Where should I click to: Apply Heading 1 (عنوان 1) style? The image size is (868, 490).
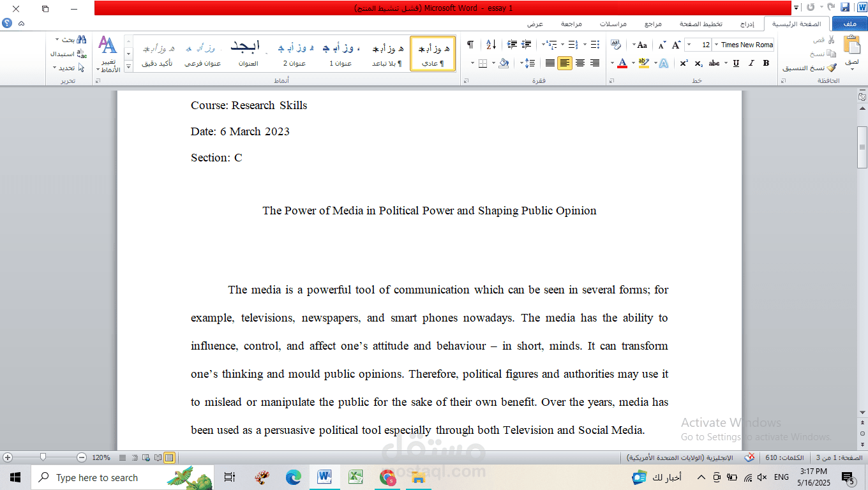point(341,54)
